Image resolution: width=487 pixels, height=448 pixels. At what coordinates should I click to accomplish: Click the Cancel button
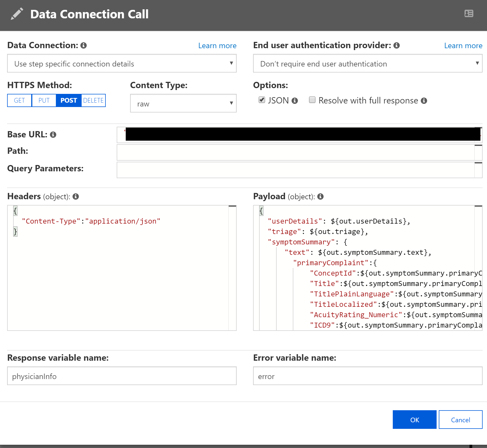click(460, 420)
